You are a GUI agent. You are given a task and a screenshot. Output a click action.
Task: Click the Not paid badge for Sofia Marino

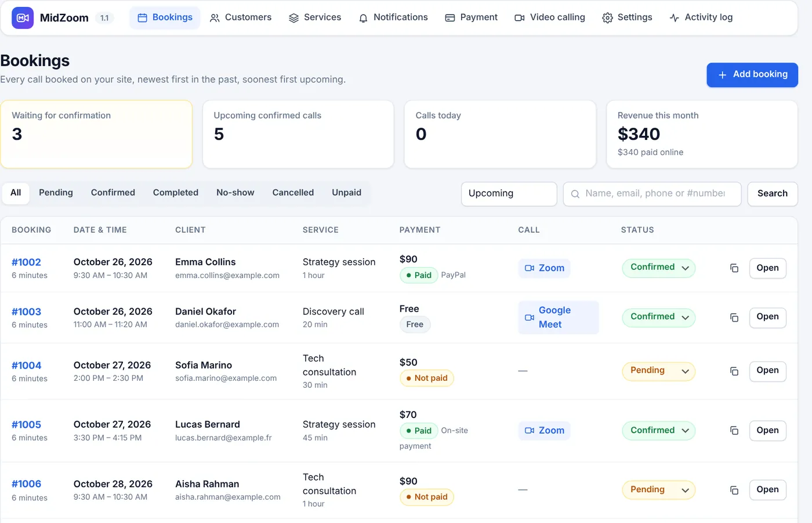pyautogui.click(x=427, y=378)
